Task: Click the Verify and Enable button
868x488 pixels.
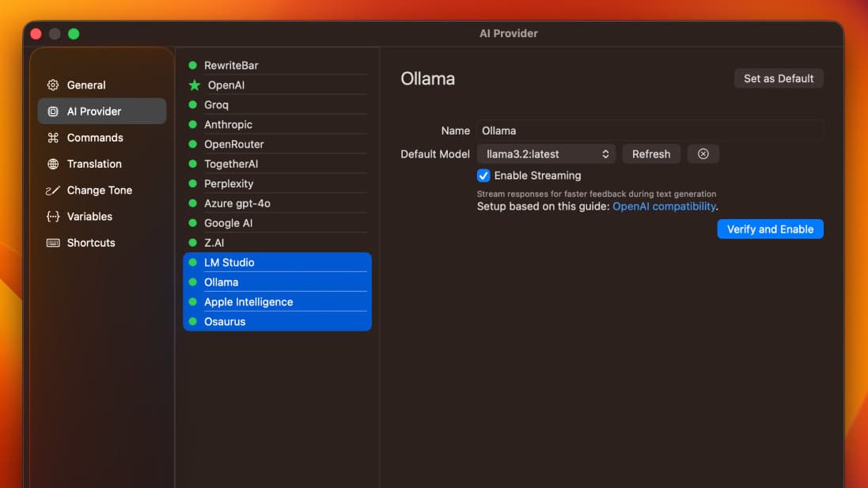Action: click(770, 229)
